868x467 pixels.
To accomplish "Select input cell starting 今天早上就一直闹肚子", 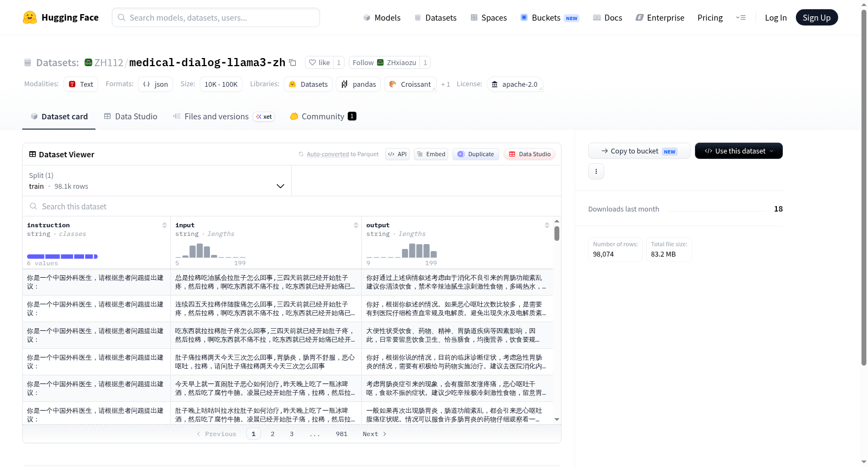I will (x=266, y=388).
